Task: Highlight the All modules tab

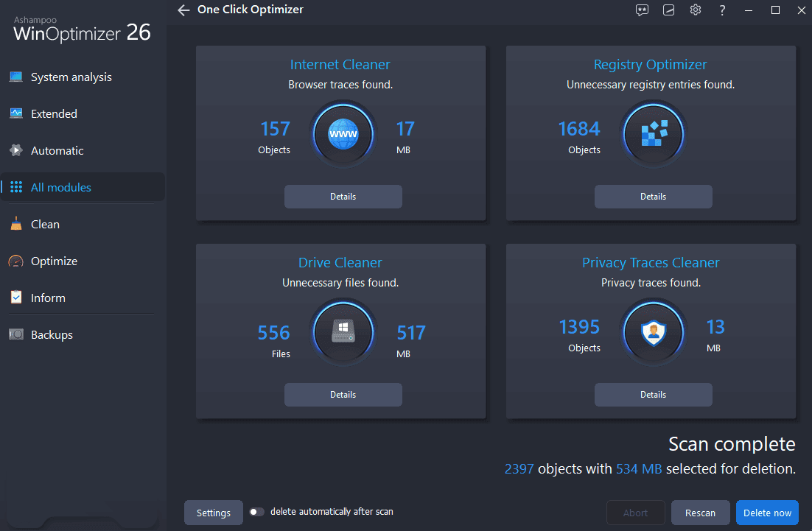Action: click(x=60, y=187)
